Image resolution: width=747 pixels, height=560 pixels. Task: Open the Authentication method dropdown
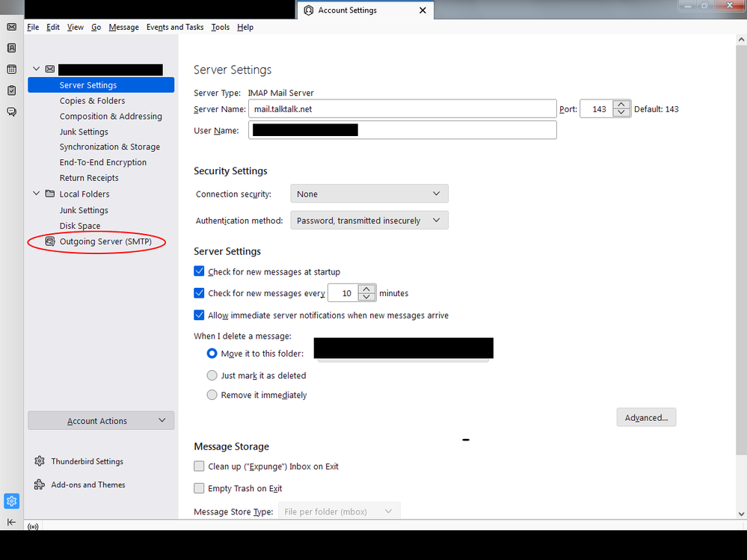tap(369, 221)
